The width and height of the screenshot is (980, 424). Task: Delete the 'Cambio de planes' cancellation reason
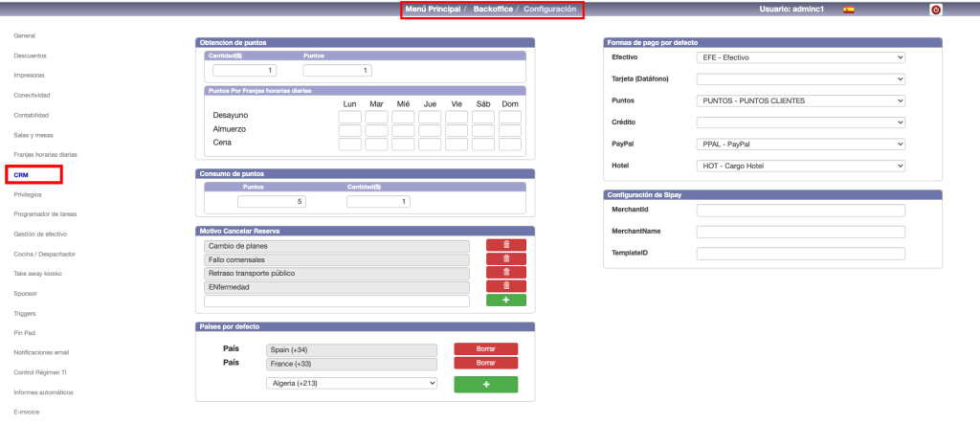(x=505, y=246)
